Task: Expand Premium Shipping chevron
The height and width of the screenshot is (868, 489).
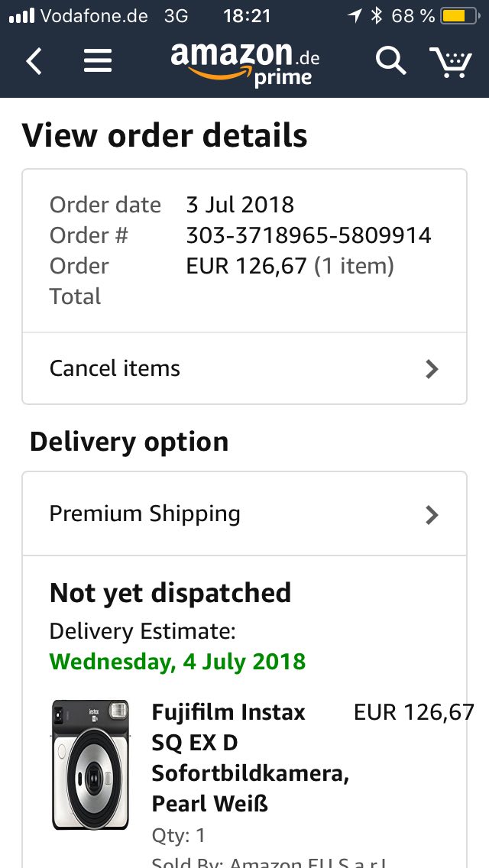Action: (432, 515)
